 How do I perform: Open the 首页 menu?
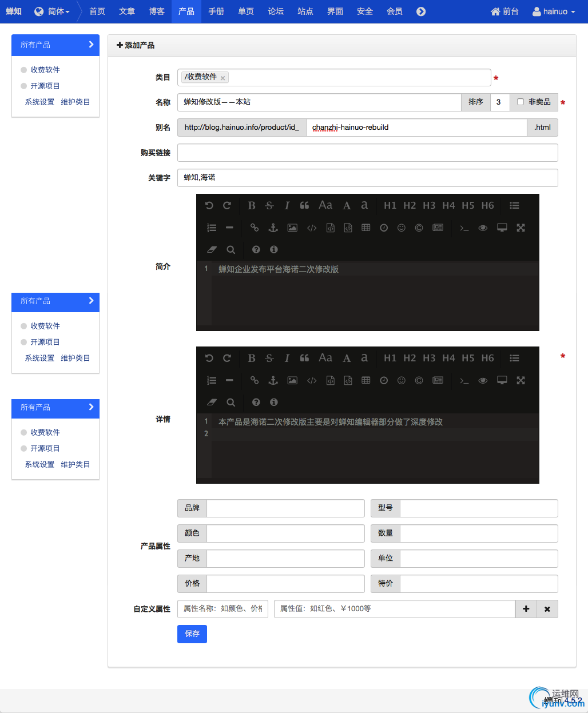coord(97,11)
